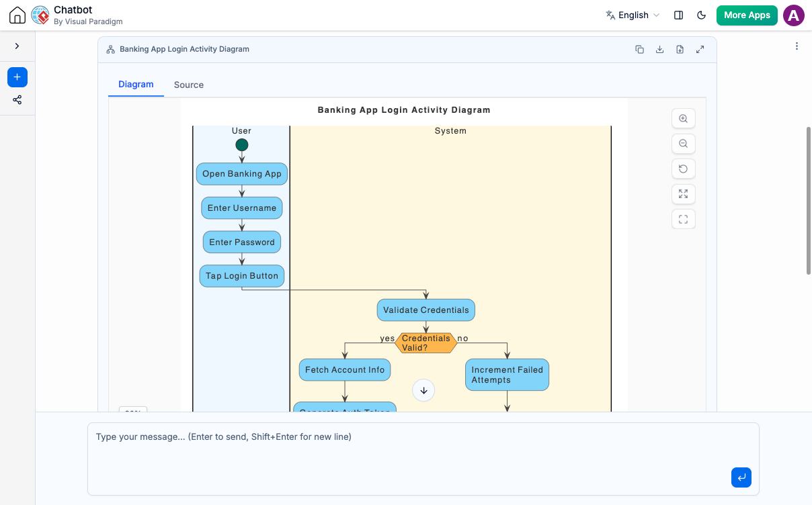Click the Banking App Login Activity Diagram panel title
The width and height of the screenshot is (812, 505).
184,50
